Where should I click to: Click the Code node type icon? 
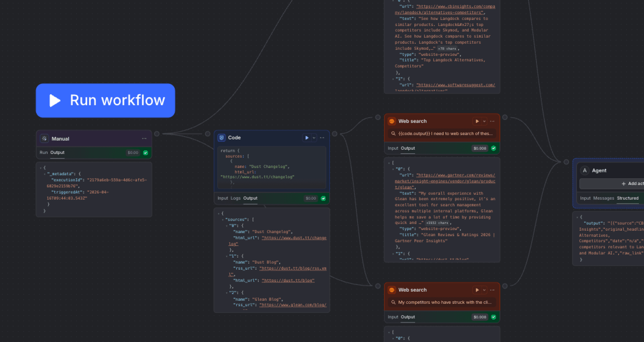(x=221, y=138)
